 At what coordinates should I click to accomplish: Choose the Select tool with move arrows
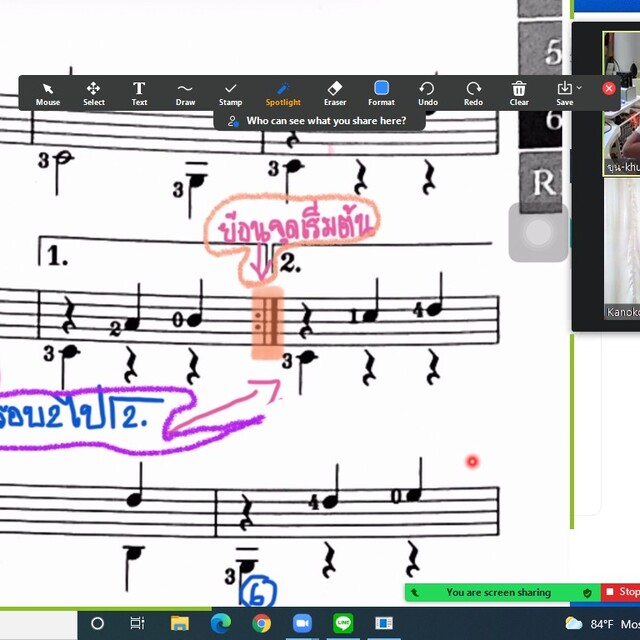click(x=94, y=93)
